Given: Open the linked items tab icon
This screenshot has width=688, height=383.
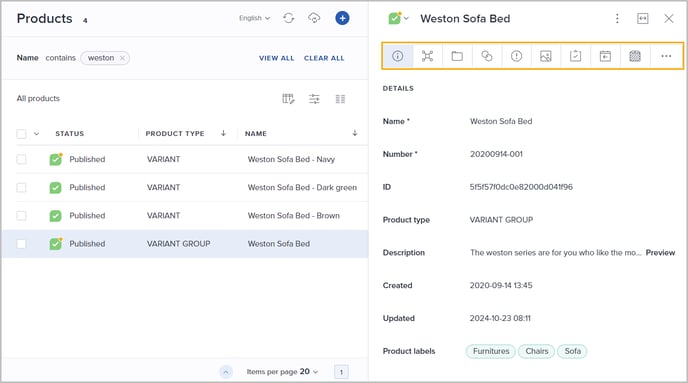Looking at the screenshot, I should (x=487, y=56).
